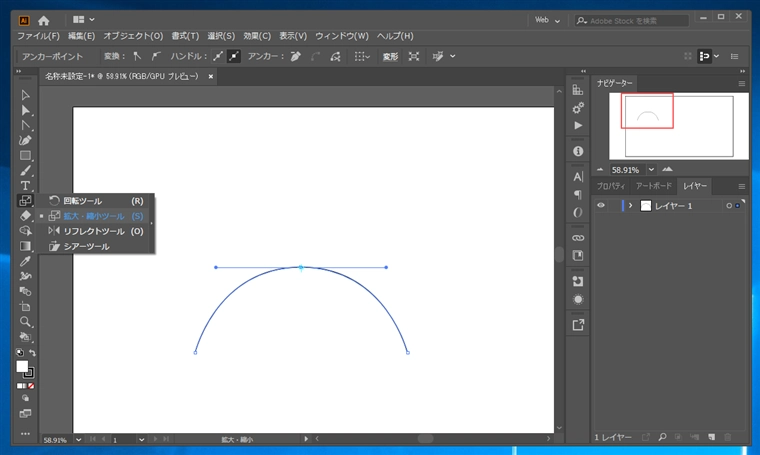Click the Stroke color swatch
Image resolution: width=760 pixels, height=455 pixels.
pos(29,373)
